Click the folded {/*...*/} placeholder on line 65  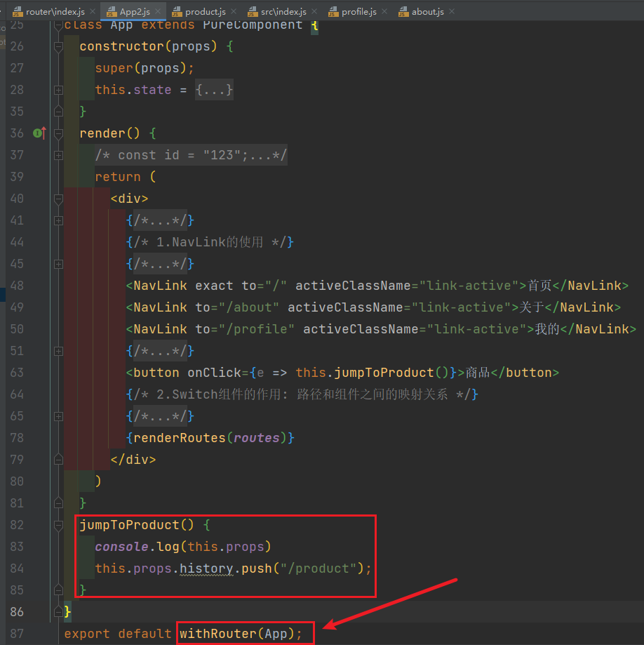tap(159, 416)
